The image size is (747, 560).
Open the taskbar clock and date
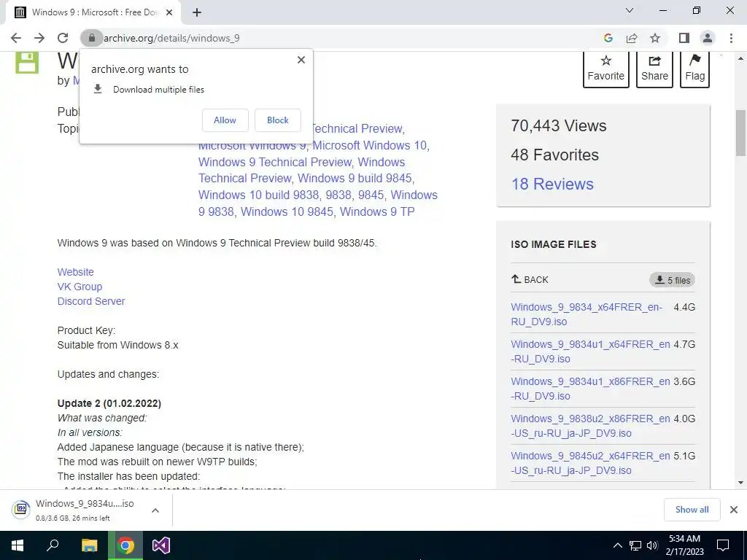pyautogui.click(x=684, y=545)
